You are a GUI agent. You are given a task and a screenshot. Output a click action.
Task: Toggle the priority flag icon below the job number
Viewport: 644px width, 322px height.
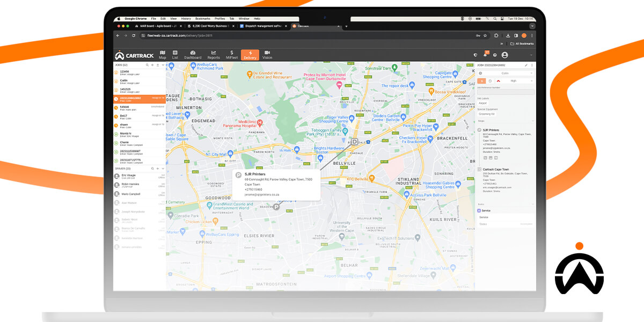point(481,80)
